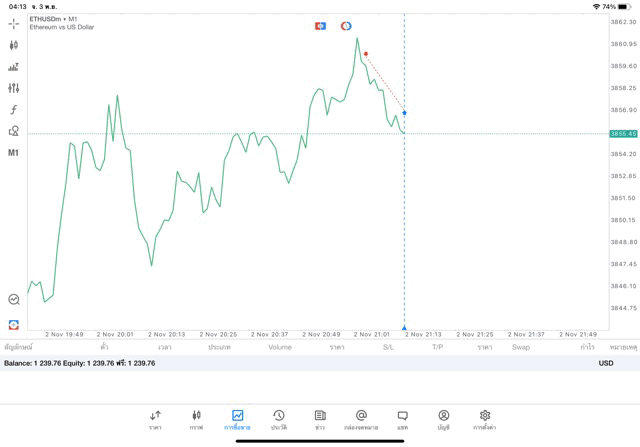Viewport: 640px width, 447px height.
Task: Tap the blue trade marker on the chart
Action: [404, 113]
